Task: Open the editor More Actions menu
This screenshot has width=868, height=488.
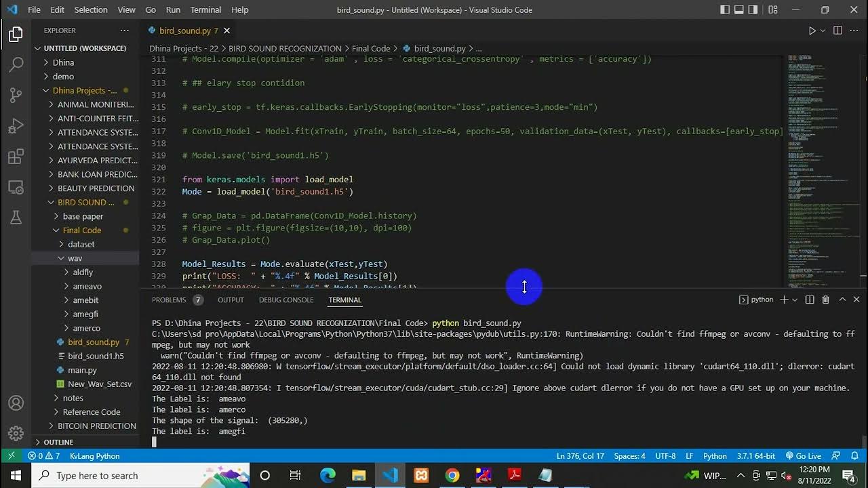Action: tap(854, 30)
